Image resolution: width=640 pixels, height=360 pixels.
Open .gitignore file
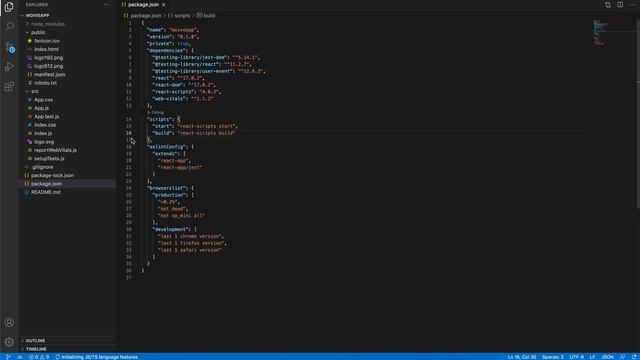42,167
